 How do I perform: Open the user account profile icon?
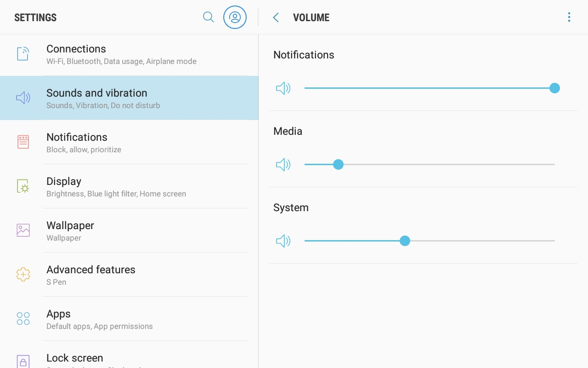[235, 17]
